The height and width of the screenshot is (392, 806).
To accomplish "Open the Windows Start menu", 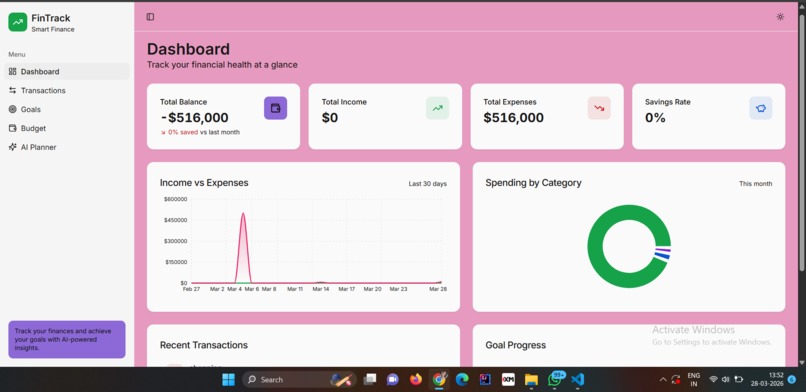I will pyautogui.click(x=228, y=380).
